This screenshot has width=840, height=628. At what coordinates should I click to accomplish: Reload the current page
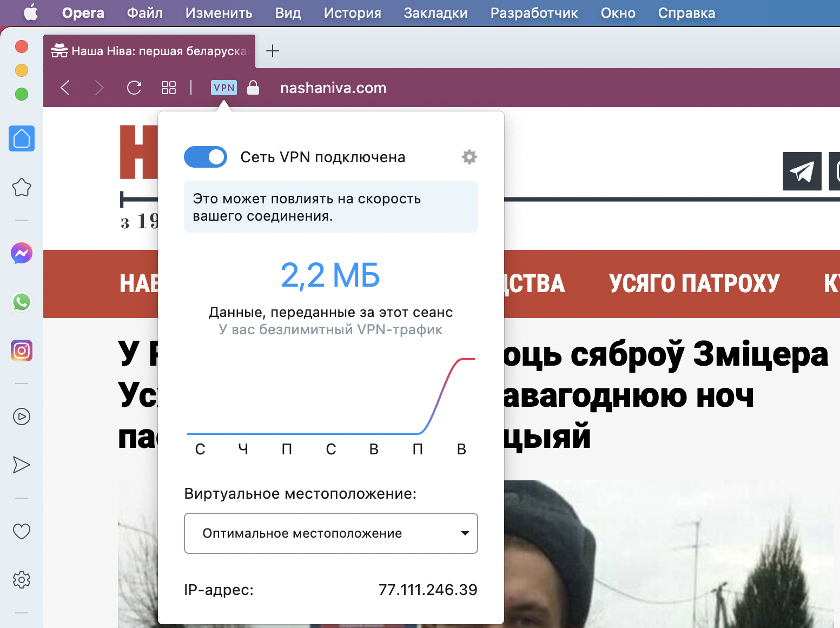click(x=134, y=88)
